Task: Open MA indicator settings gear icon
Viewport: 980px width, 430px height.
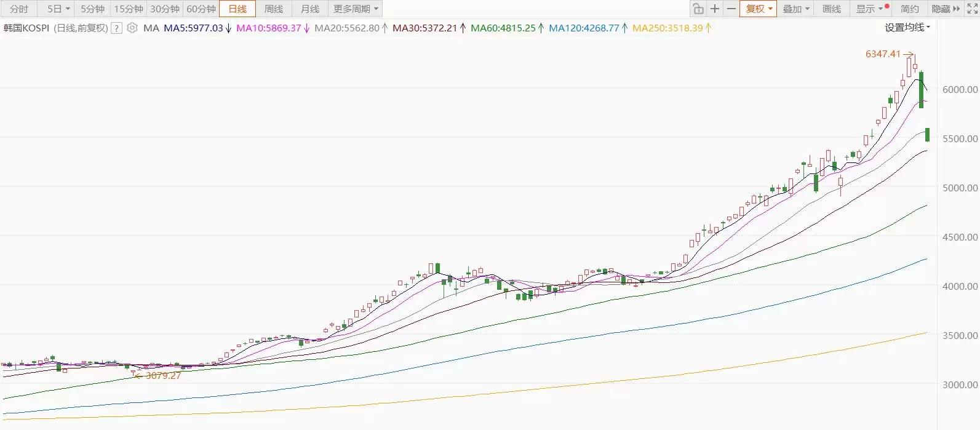Action: coord(132,28)
